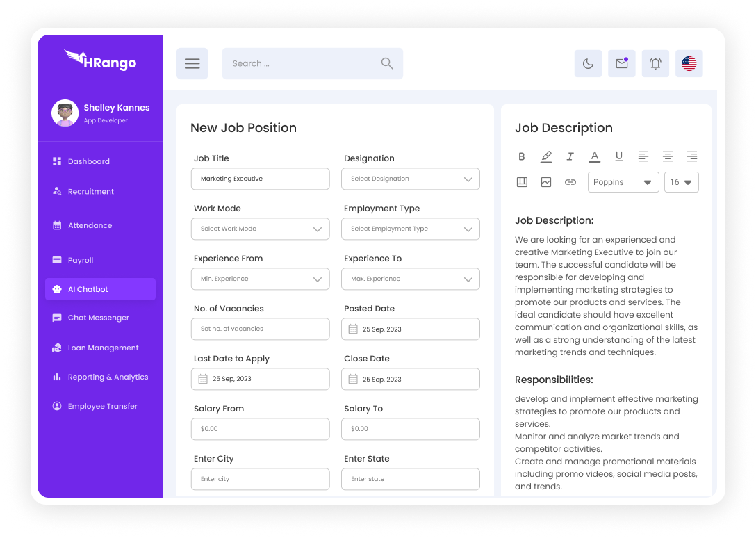The height and width of the screenshot is (538, 756).
Task: Apply underline formatting to text
Action: coord(619,156)
